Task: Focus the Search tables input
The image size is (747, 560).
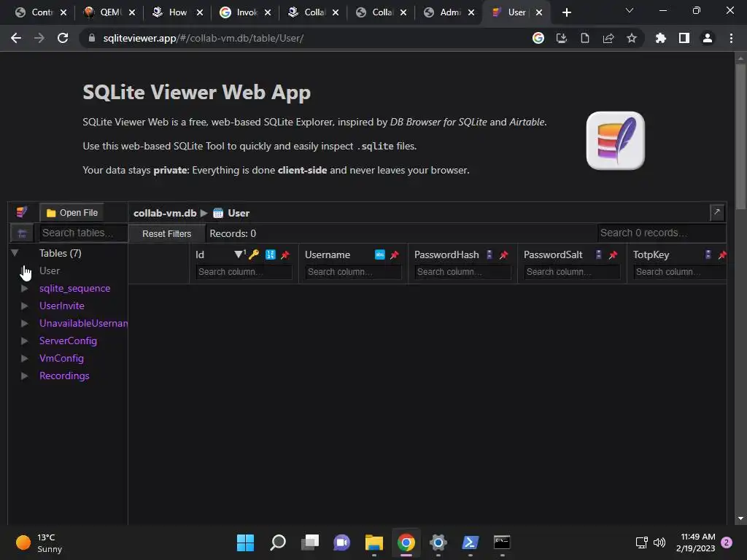Action: pos(83,233)
